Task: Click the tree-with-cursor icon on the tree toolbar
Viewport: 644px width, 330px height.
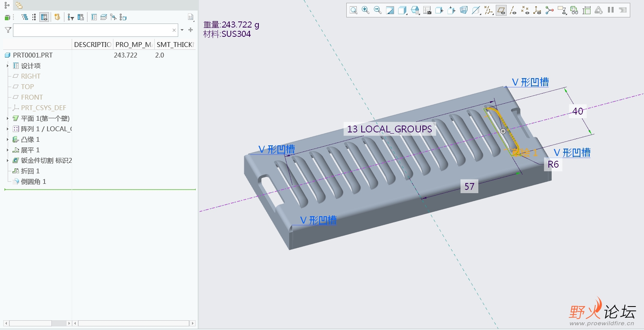Action: click(x=113, y=17)
